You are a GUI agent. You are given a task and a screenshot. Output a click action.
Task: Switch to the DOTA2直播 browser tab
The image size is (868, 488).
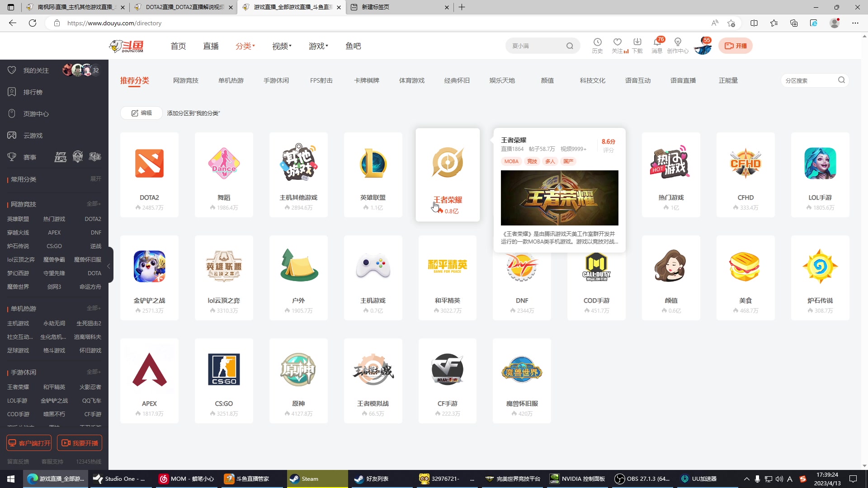pos(184,7)
